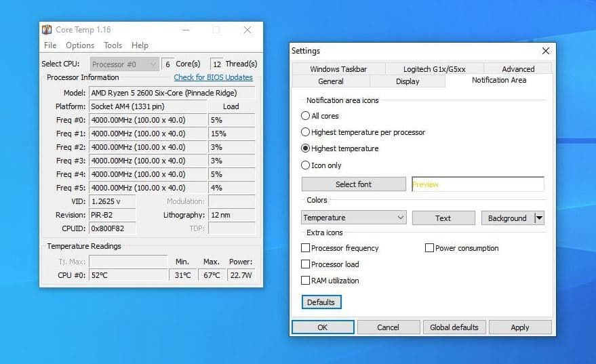Open the Select CPU Processor #0 dropdown
This screenshot has width=596, height=364.
pyautogui.click(x=124, y=64)
